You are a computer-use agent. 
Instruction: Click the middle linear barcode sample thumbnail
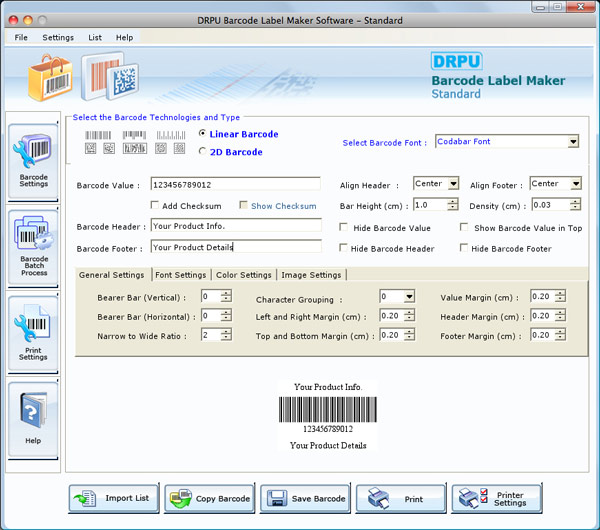click(134, 135)
